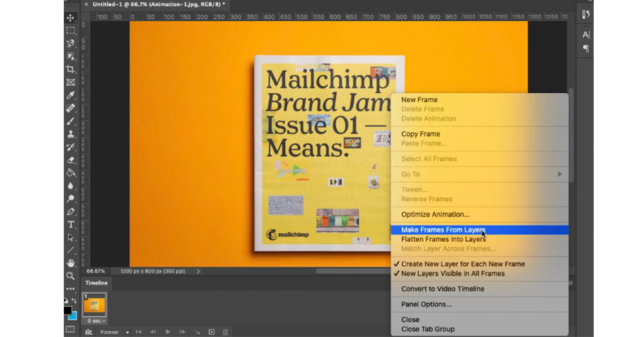Click the 66.67% zoom level field

(x=96, y=271)
